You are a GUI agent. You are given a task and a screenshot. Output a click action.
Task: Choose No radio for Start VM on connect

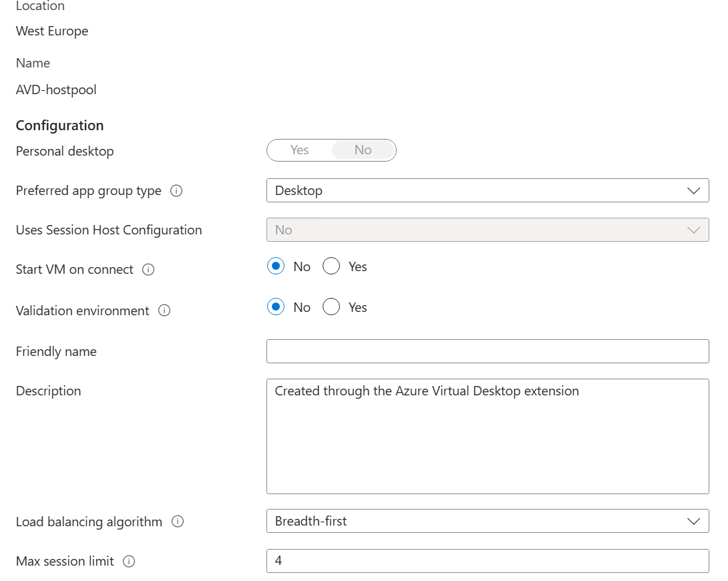pyautogui.click(x=276, y=266)
